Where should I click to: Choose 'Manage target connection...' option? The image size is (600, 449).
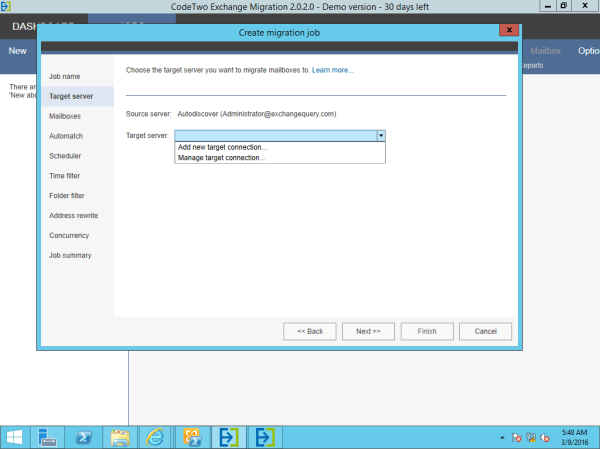coord(220,157)
